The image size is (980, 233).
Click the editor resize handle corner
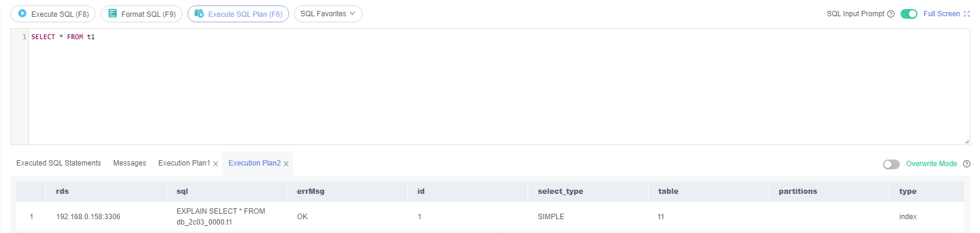click(x=967, y=141)
